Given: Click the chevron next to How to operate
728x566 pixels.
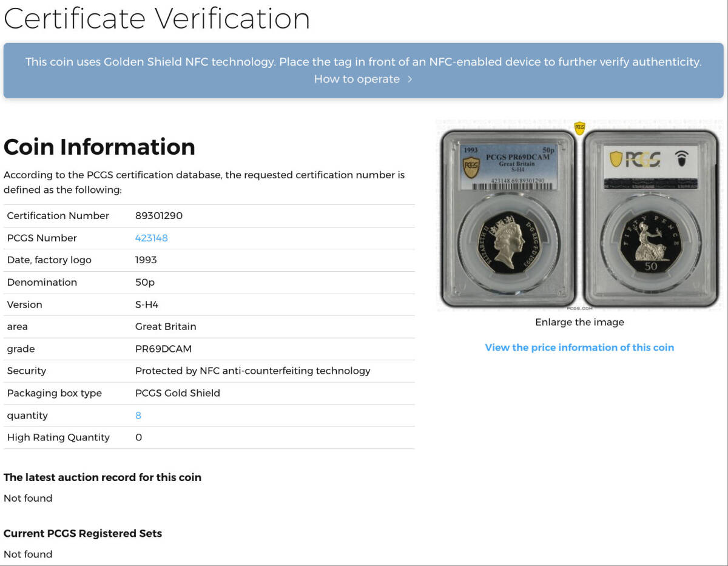Looking at the screenshot, I should (410, 79).
